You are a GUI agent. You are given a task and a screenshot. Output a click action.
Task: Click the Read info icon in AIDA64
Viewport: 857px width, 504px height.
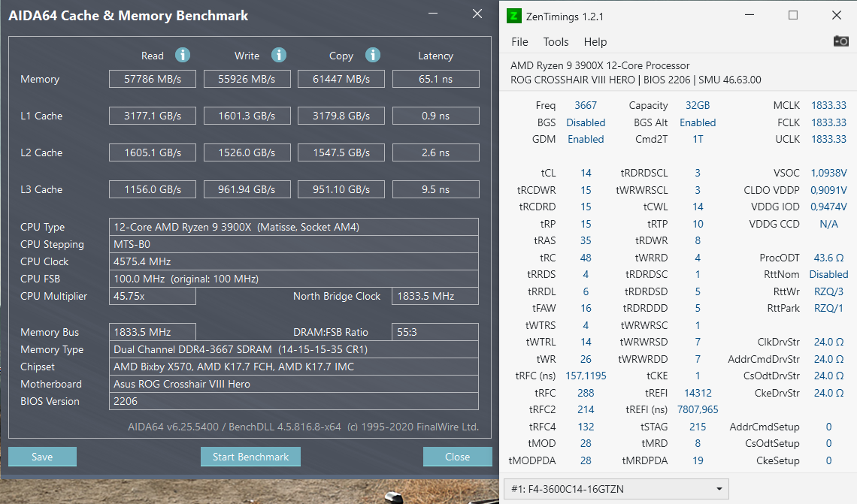tap(183, 55)
